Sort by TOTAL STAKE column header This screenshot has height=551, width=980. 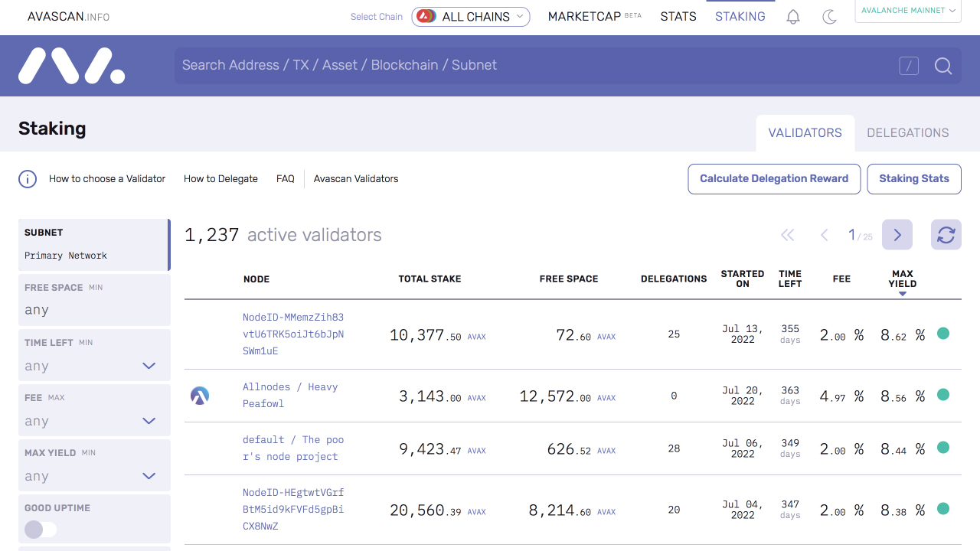tap(430, 279)
